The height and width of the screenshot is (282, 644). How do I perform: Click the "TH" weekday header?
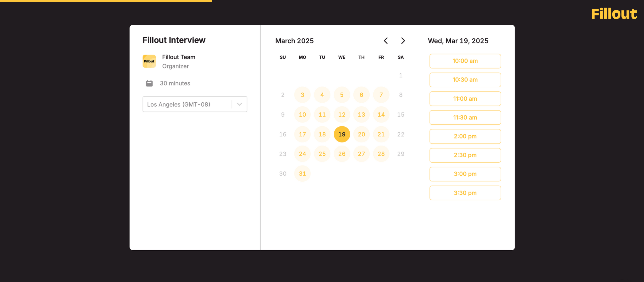(x=361, y=57)
